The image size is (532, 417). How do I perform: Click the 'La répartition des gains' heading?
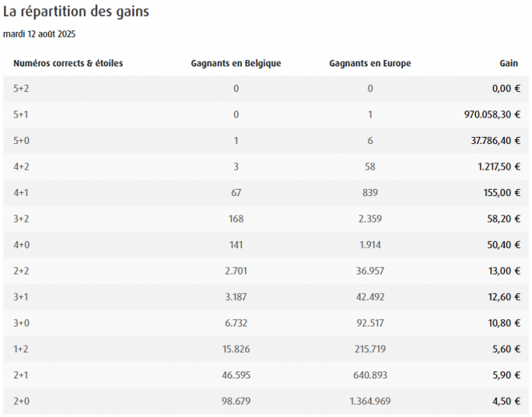[76, 13]
